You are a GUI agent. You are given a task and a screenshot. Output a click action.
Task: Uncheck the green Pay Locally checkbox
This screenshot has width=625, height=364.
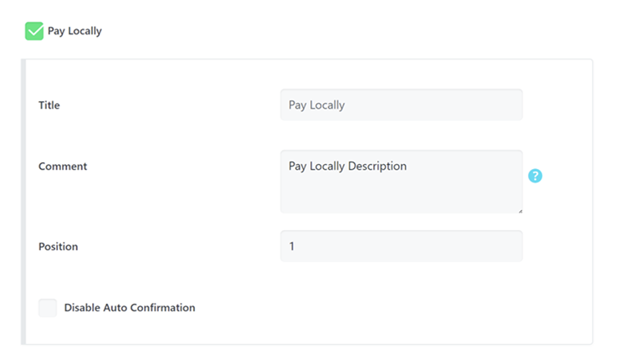[x=34, y=31]
